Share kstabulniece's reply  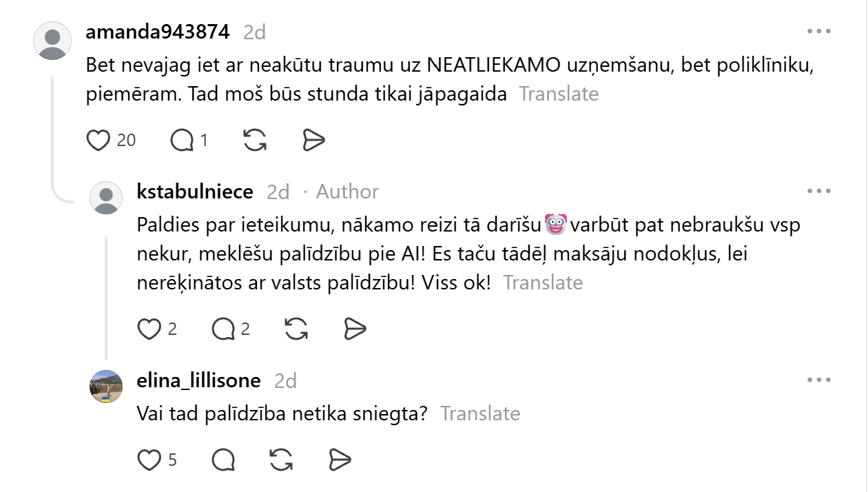355,329
